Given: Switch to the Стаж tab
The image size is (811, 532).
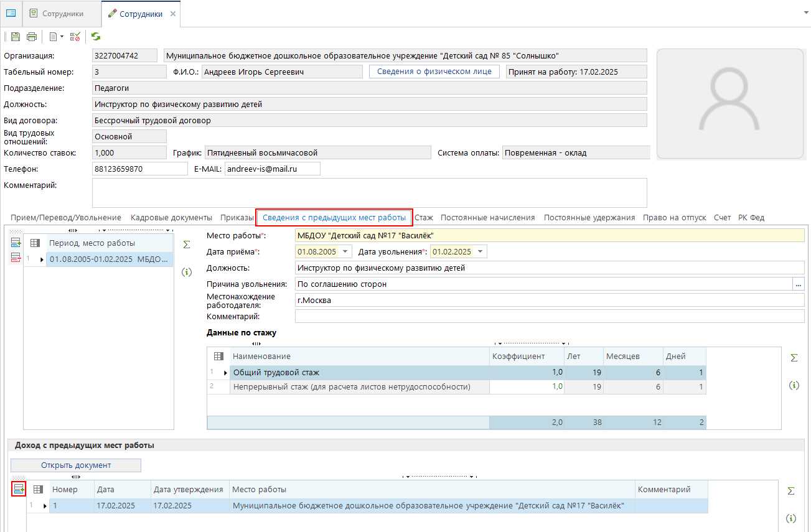Looking at the screenshot, I should click(x=424, y=218).
